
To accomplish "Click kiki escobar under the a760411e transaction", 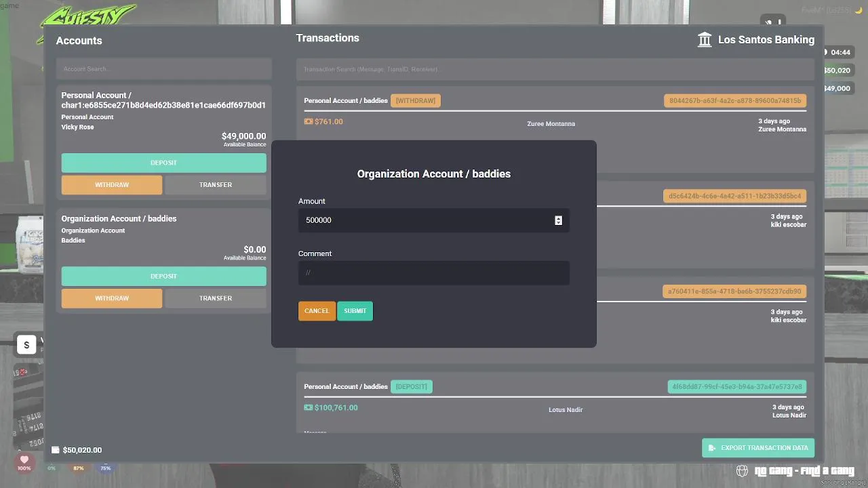I will click(789, 321).
